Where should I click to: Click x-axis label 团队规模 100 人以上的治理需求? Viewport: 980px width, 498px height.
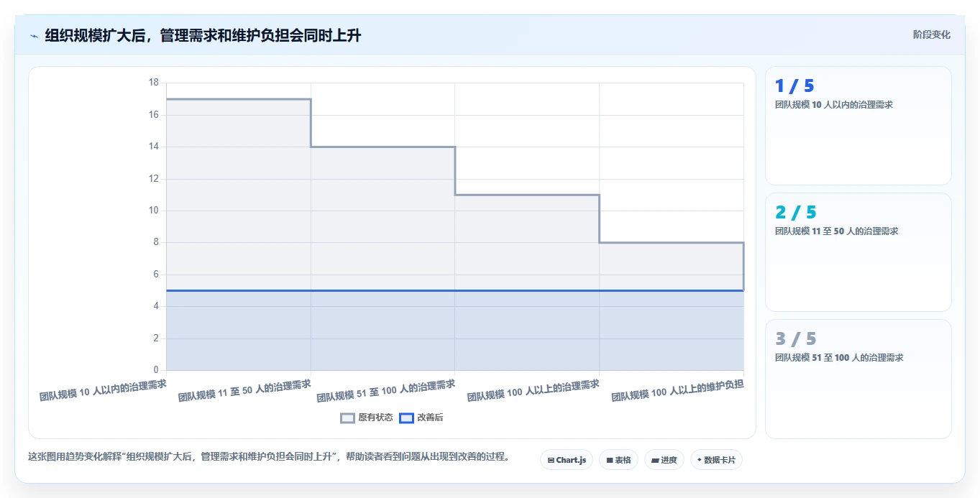pyautogui.click(x=533, y=390)
